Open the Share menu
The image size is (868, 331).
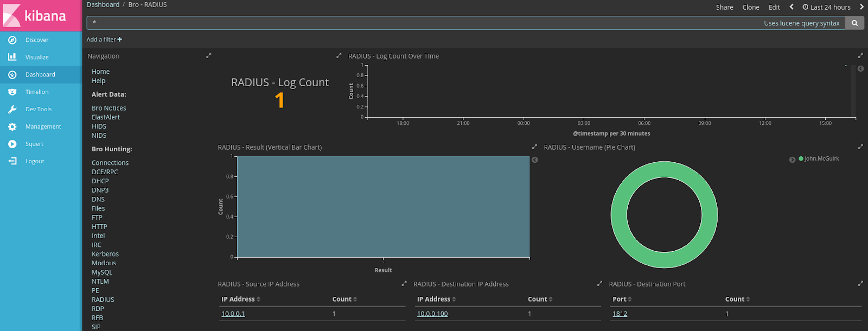click(724, 7)
